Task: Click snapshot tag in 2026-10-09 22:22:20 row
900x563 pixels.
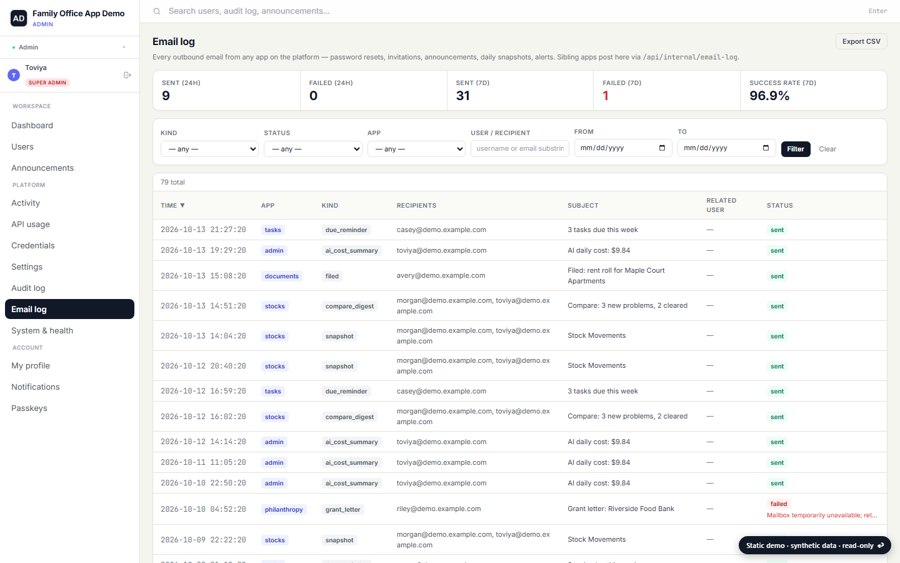Action: [x=339, y=540]
